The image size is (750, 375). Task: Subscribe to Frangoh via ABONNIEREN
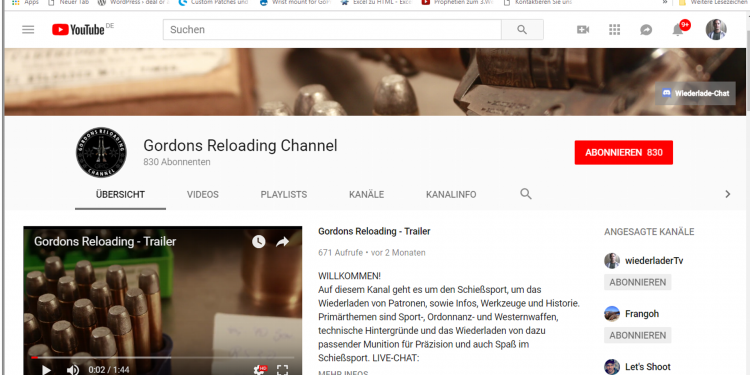point(638,335)
